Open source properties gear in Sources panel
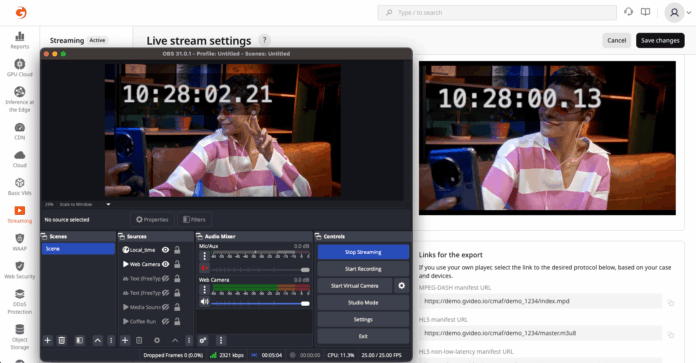 coord(157,340)
